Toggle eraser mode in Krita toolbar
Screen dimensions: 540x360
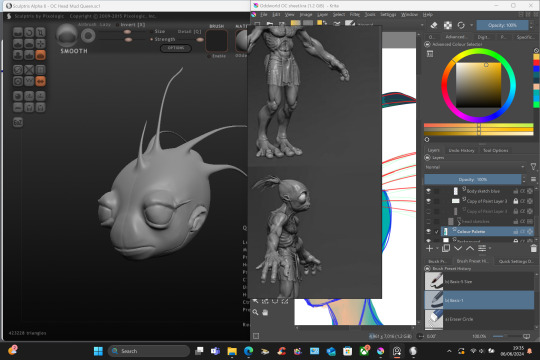click(434, 25)
